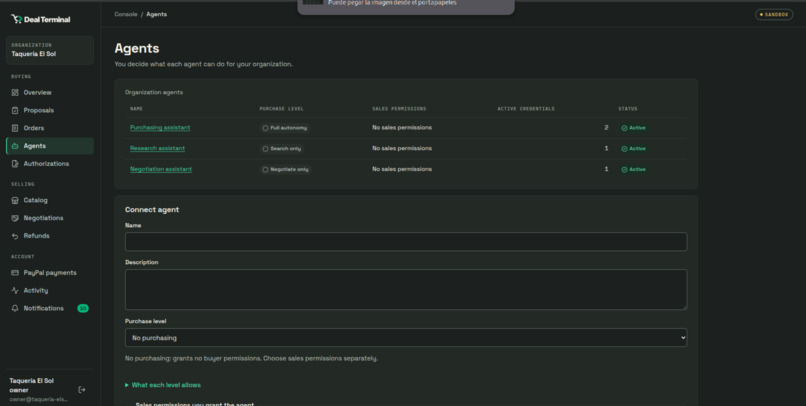Click Active status of Research assistant
Viewport: 806px width, 406px height.
click(633, 149)
